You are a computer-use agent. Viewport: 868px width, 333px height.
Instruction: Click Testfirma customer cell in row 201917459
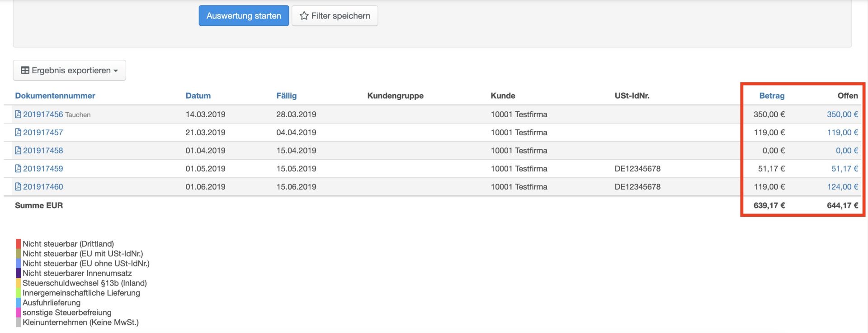tap(519, 169)
